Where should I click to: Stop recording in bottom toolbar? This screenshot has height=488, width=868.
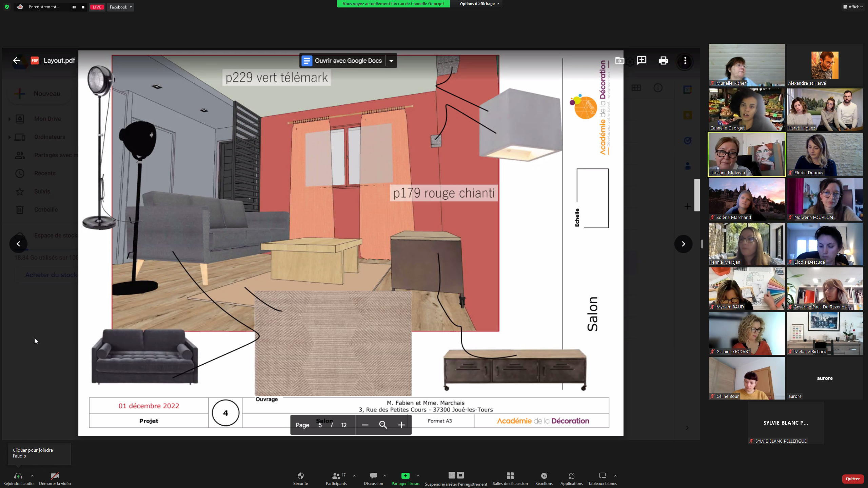pyautogui.click(x=460, y=475)
